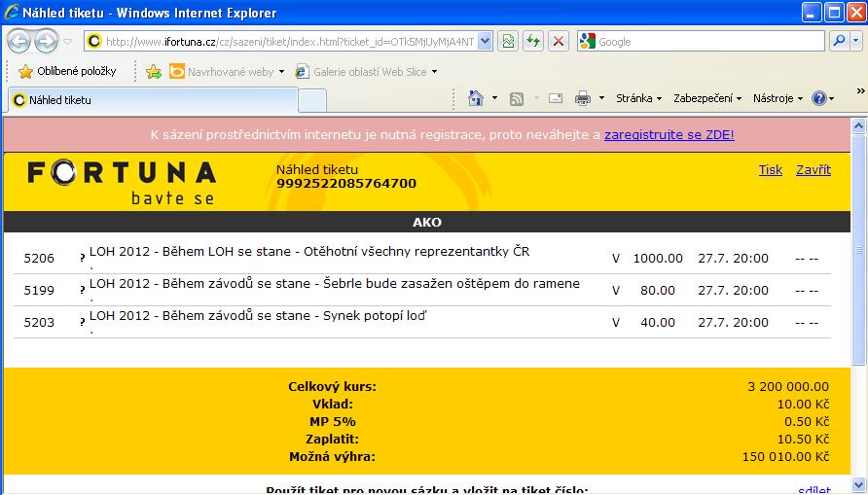The height and width of the screenshot is (495, 868).
Task: Follow zaregistrujte se ZDE! link
Action: point(669,135)
